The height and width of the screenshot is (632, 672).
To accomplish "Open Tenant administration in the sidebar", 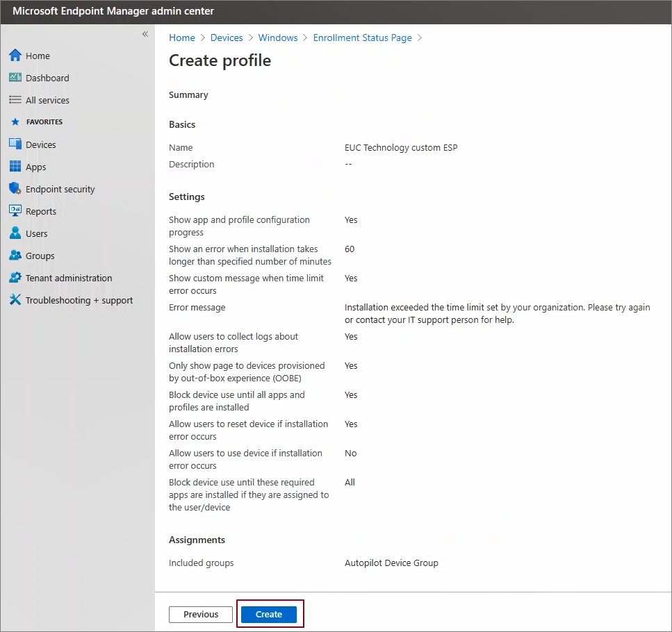I will pos(69,278).
